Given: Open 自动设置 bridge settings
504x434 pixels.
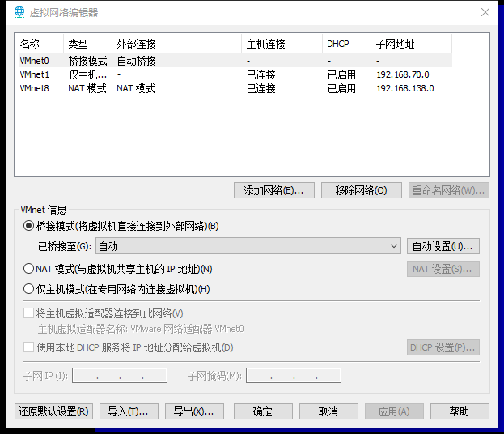Looking at the screenshot, I should coord(443,246).
